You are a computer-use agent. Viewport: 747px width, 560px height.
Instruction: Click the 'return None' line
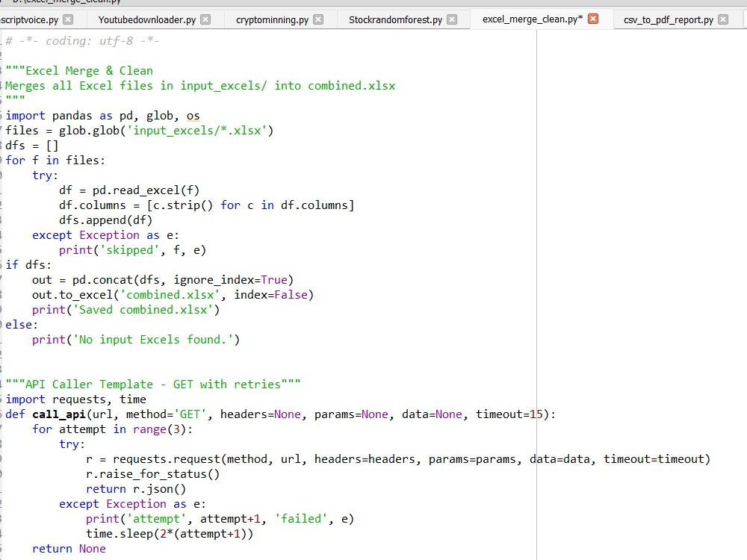(x=69, y=549)
